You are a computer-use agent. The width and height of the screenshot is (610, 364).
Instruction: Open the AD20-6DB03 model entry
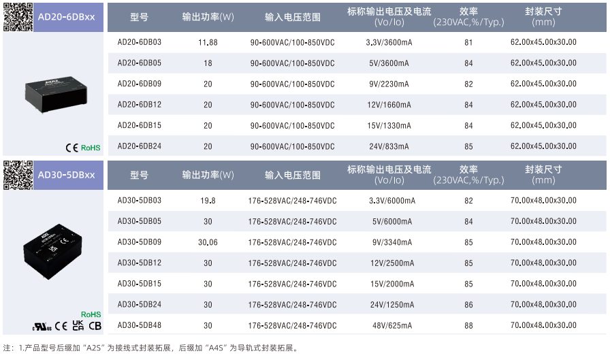point(140,42)
